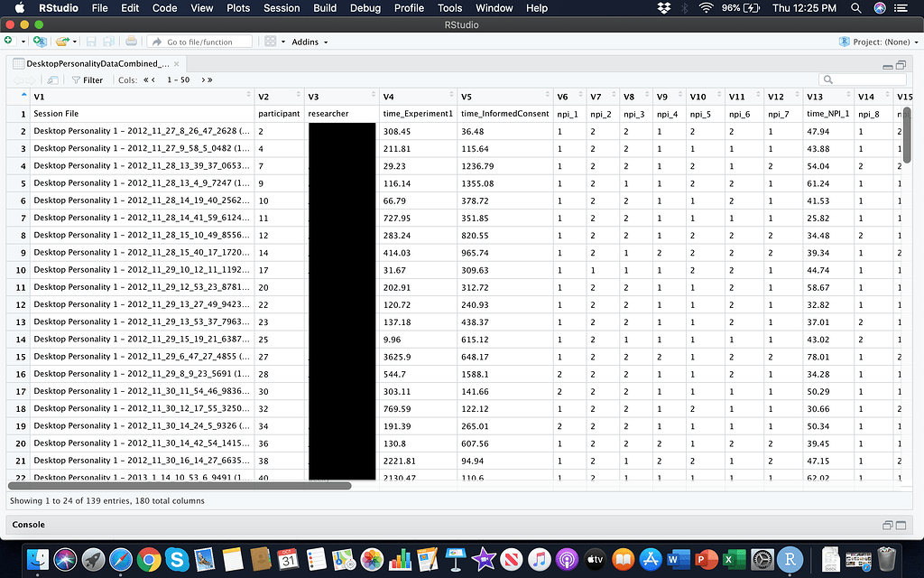
Task: Click the Save All documents icon
Action: point(106,42)
